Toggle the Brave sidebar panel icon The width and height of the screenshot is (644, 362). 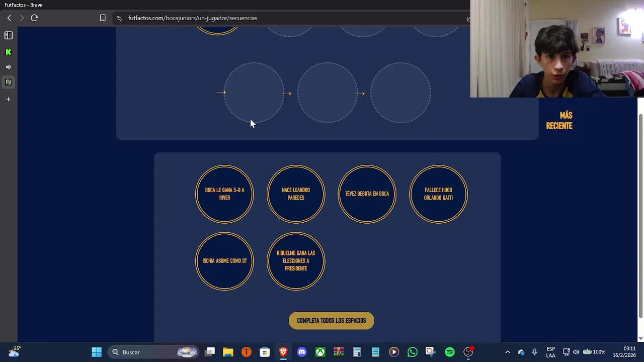[x=9, y=35]
